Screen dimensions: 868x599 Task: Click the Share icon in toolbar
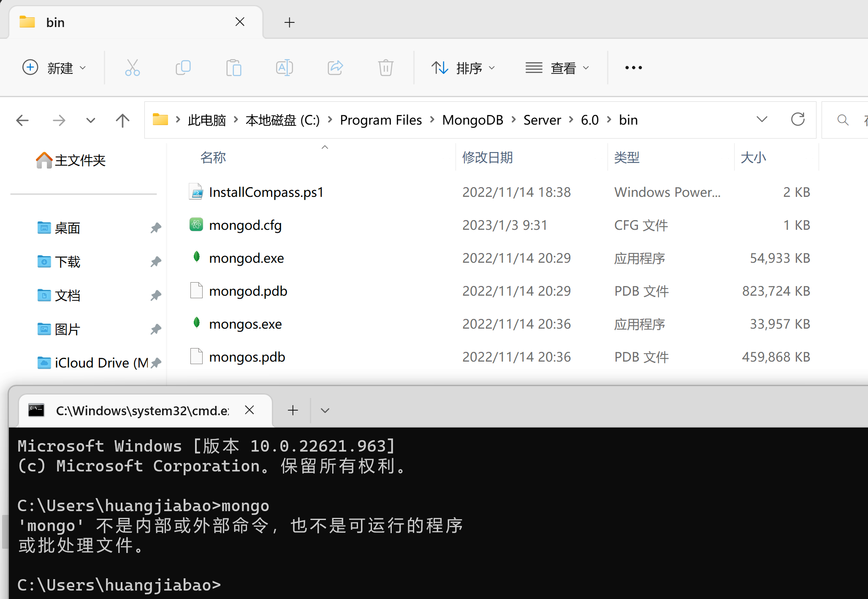335,68
